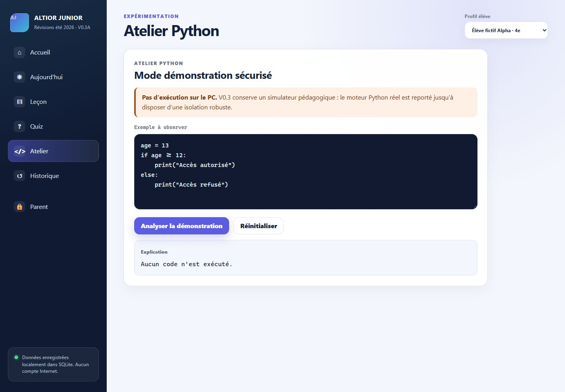Viewport: 565px width, 392px height.
Task: Open the Parent area
Action: click(53, 207)
